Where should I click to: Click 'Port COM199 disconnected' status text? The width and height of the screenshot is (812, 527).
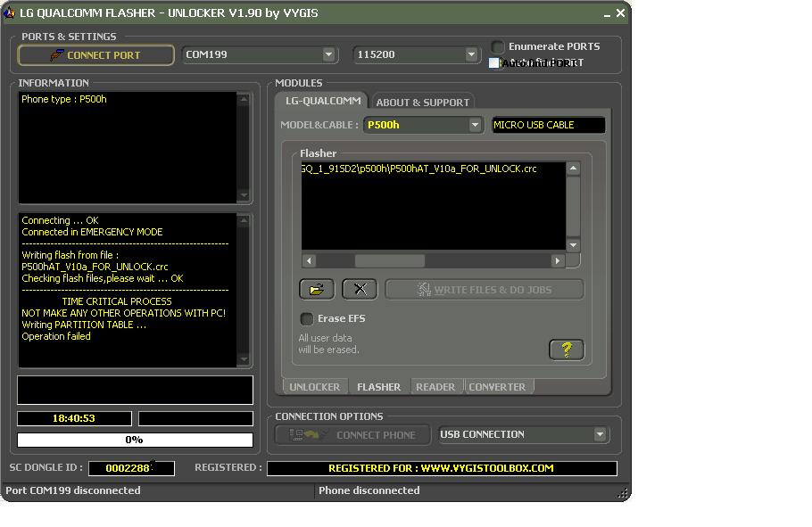point(73,490)
